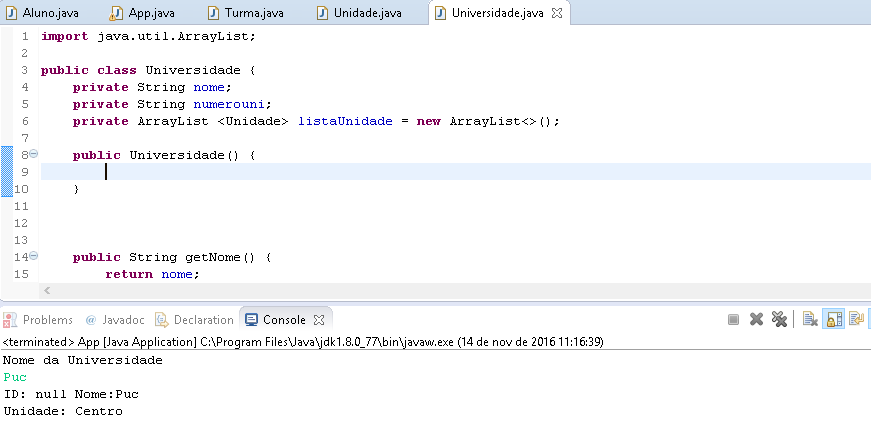Terminate the running program with Stop icon
871x424 pixels.
733,320
